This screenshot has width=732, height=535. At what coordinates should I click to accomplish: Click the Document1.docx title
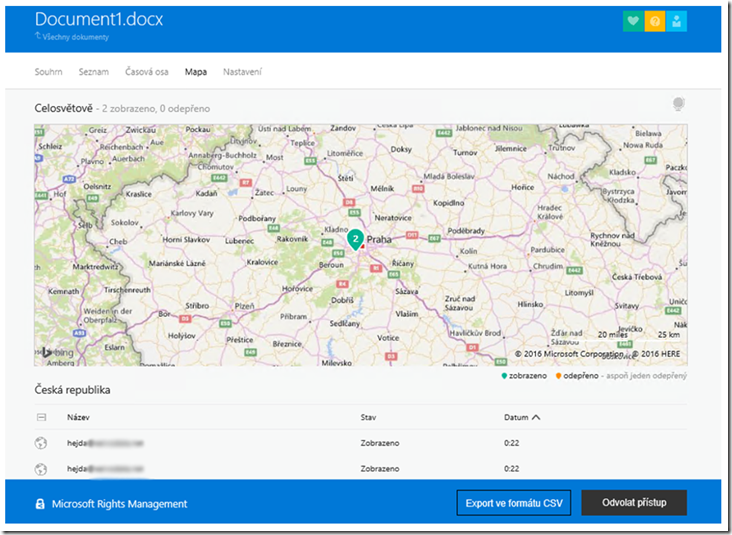99,19
